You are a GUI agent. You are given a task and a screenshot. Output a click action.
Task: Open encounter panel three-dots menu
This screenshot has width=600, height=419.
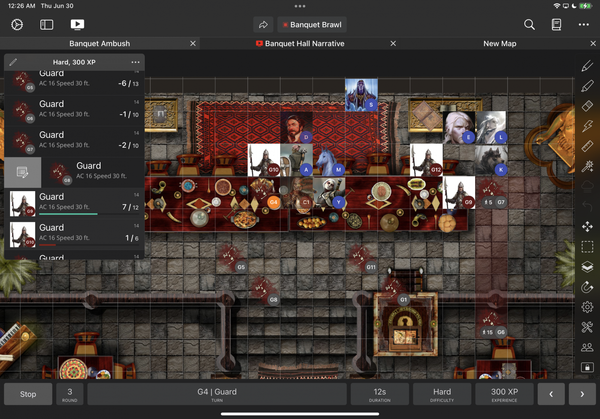(135, 62)
